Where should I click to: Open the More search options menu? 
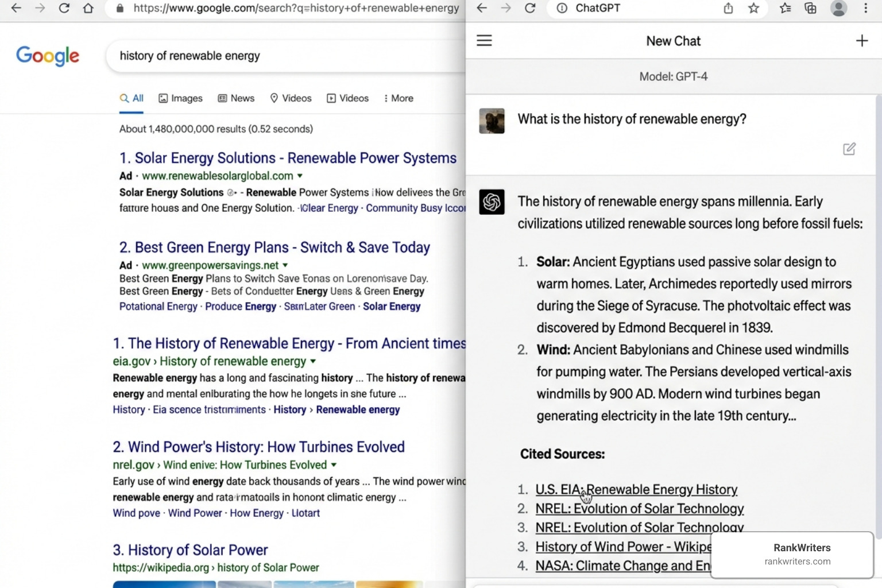(399, 98)
